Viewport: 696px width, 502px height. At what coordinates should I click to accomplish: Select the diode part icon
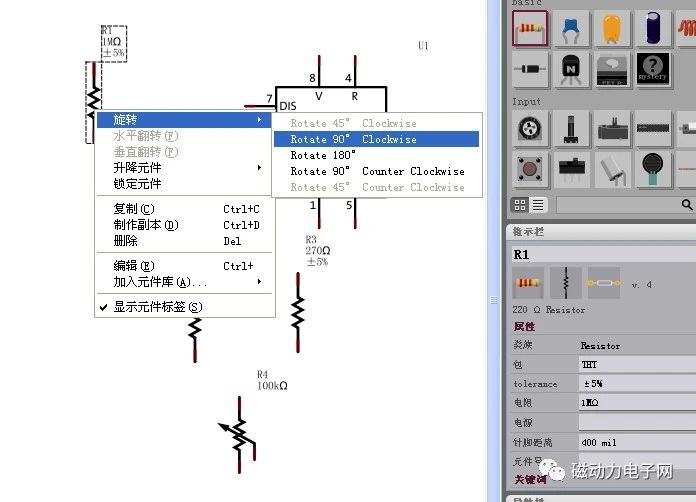coord(530,69)
